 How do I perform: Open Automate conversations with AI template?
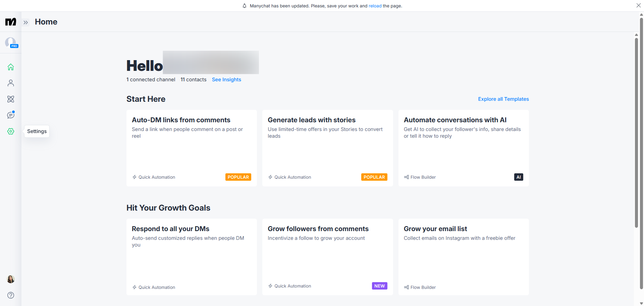[463, 148]
